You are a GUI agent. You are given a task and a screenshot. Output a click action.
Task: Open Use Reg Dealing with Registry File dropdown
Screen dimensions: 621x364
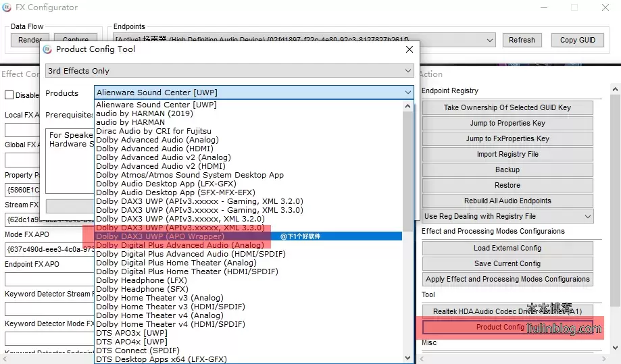[587, 217]
